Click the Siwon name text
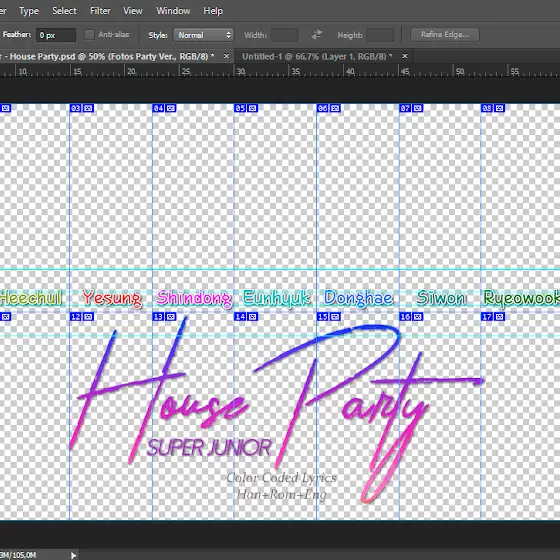 pyautogui.click(x=441, y=298)
